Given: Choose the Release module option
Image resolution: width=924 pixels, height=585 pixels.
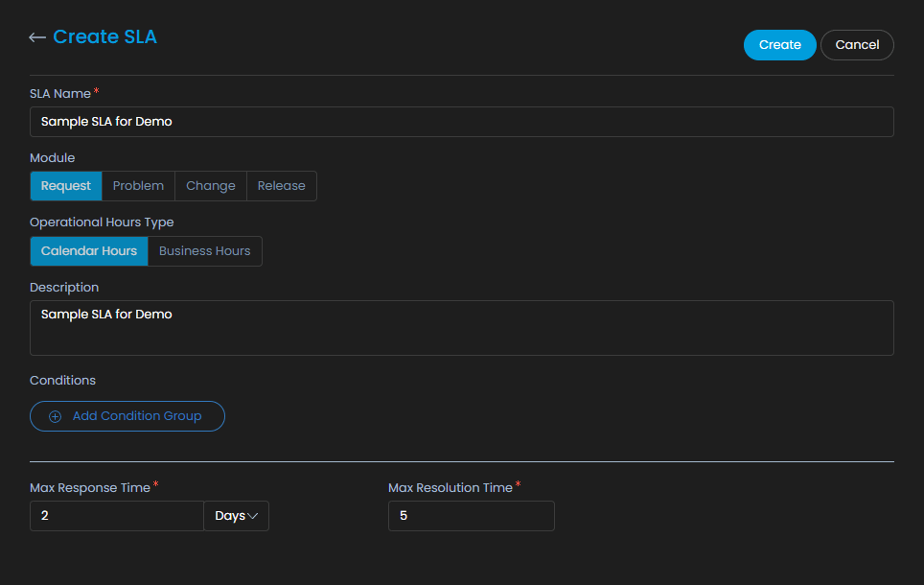Looking at the screenshot, I should pyautogui.click(x=282, y=186).
